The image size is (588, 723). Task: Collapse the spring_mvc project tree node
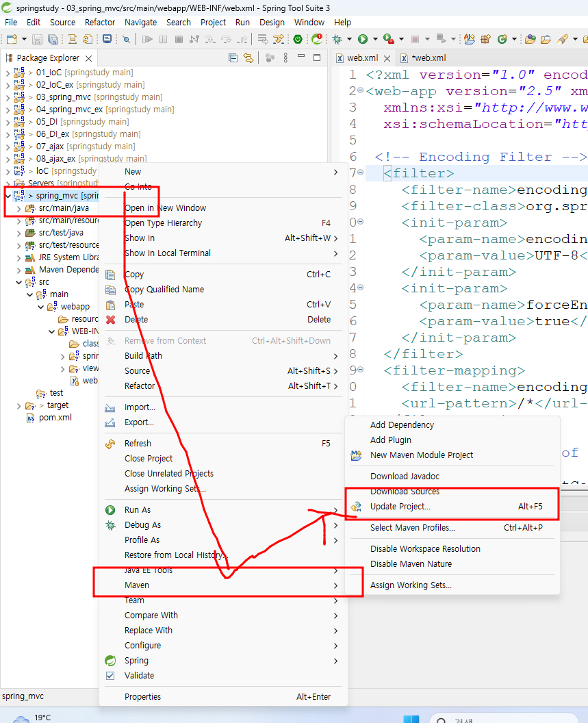coord(8,196)
